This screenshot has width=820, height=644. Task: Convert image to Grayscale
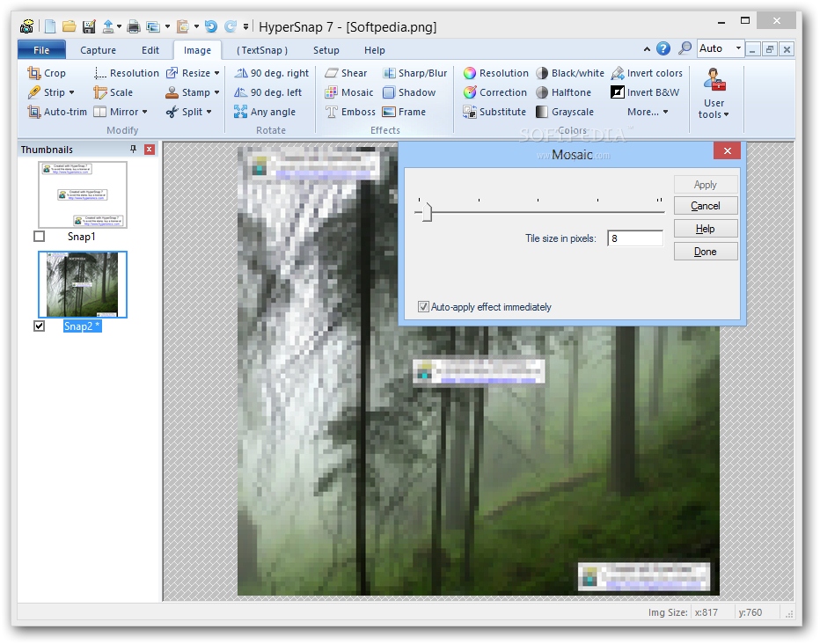tap(565, 112)
